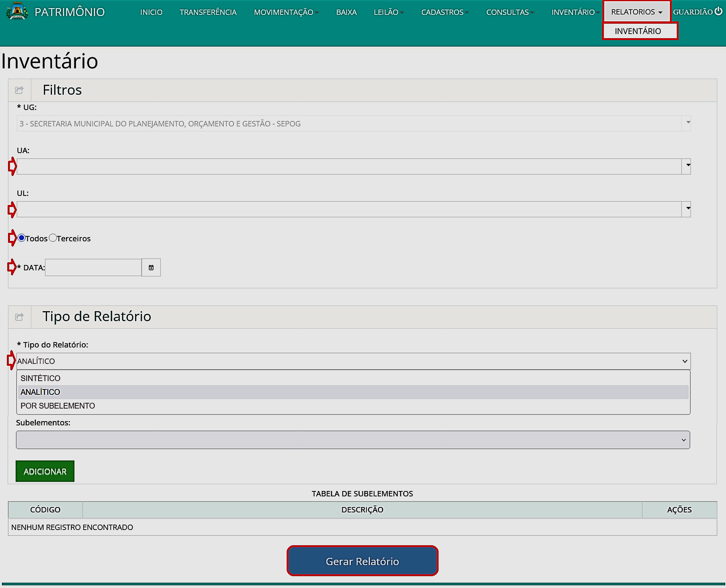Click the PATRIMÔNIO brand link
The image size is (726, 588).
tap(69, 12)
